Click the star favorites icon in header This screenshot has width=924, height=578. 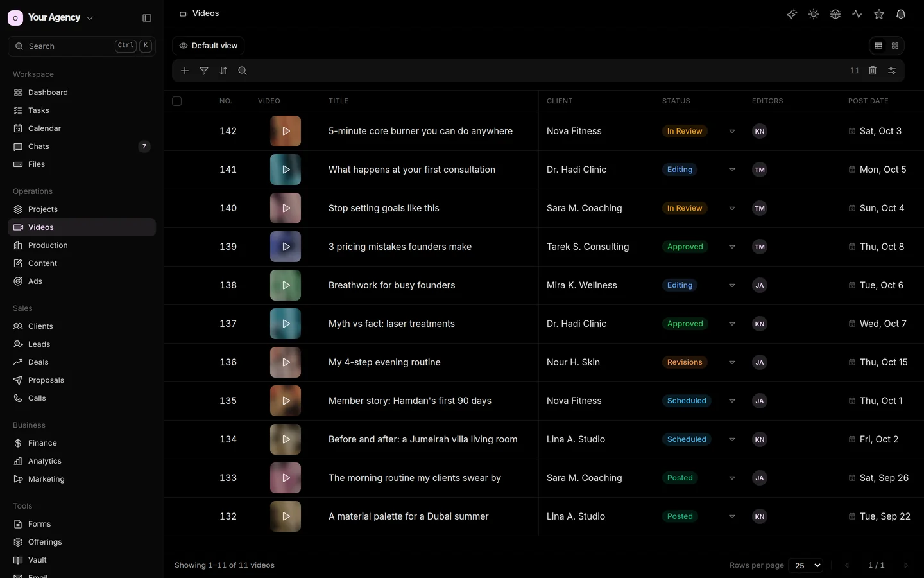point(879,14)
